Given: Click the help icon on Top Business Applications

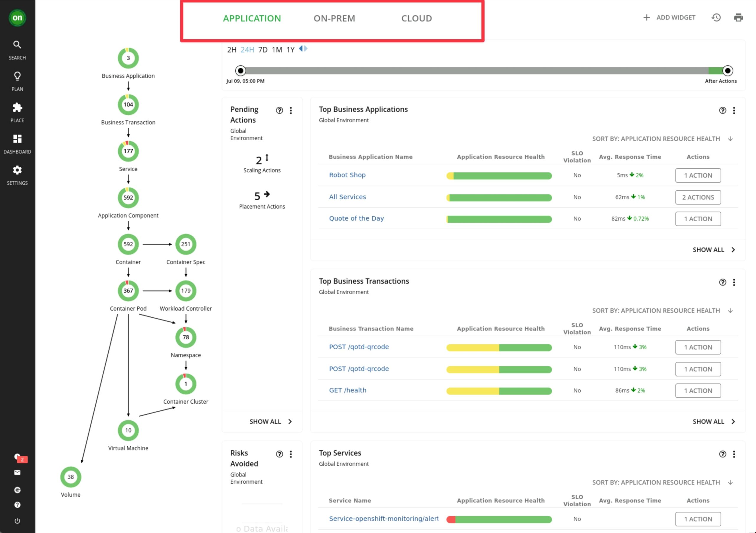Looking at the screenshot, I should point(723,110).
